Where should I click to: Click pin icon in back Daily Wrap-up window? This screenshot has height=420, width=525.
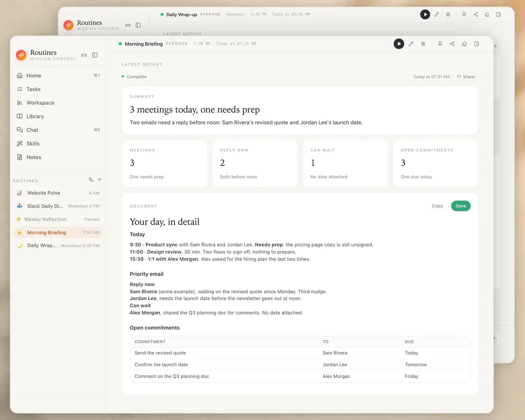pyautogui.click(x=464, y=15)
